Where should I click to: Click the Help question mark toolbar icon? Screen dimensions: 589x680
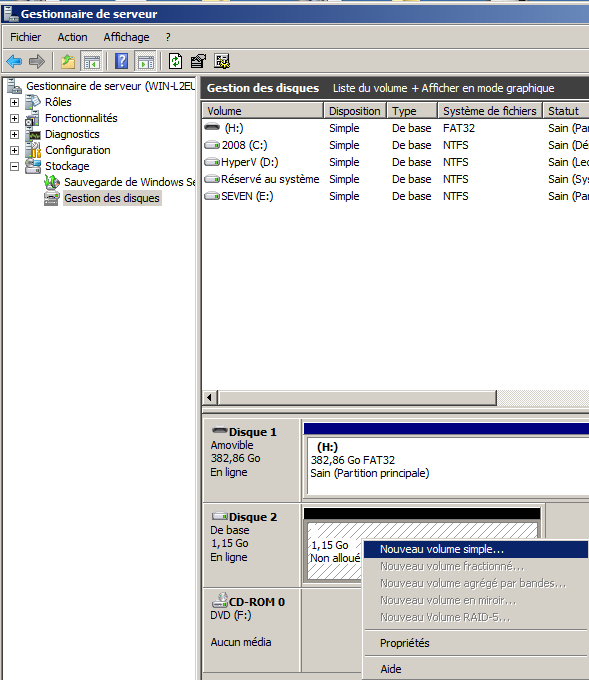click(x=122, y=61)
